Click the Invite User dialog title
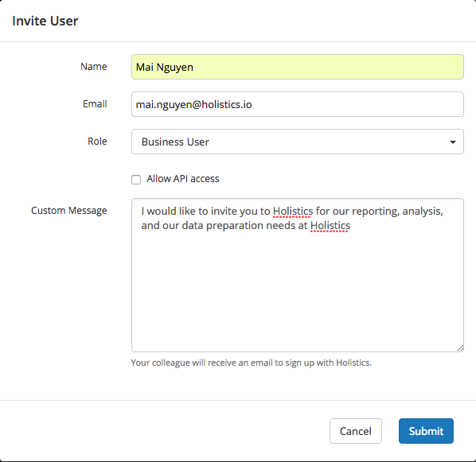Screen dimensions: 476x462 (x=45, y=21)
